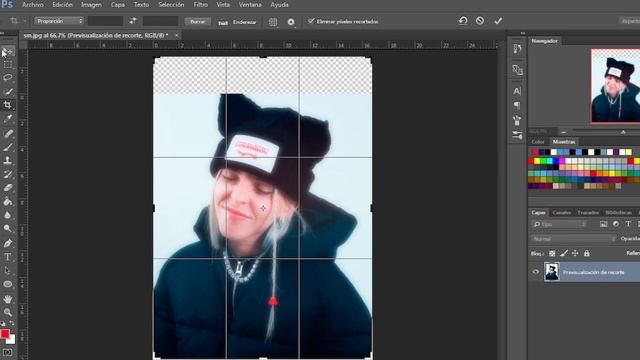640x360 pixels.
Task: Open the Capa menu
Action: (118, 5)
